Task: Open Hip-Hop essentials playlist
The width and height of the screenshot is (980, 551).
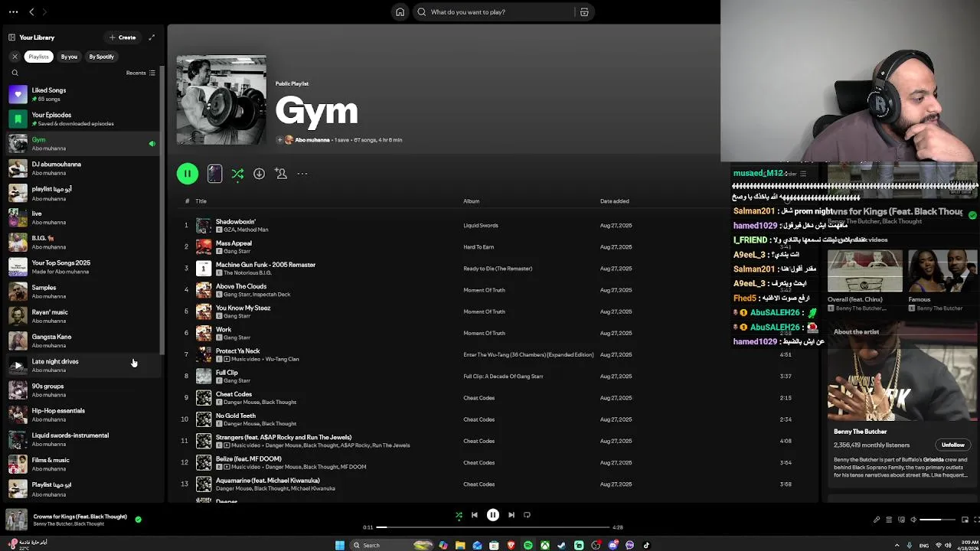Action: pyautogui.click(x=82, y=415)
